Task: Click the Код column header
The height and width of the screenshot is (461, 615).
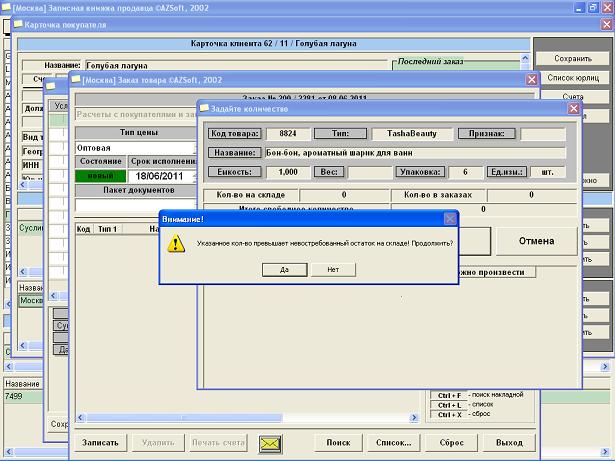Action: [x=83, y=229]
